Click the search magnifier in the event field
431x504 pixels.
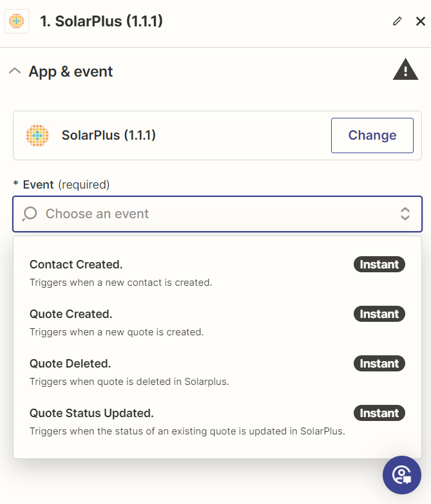[x=30, y=214]
